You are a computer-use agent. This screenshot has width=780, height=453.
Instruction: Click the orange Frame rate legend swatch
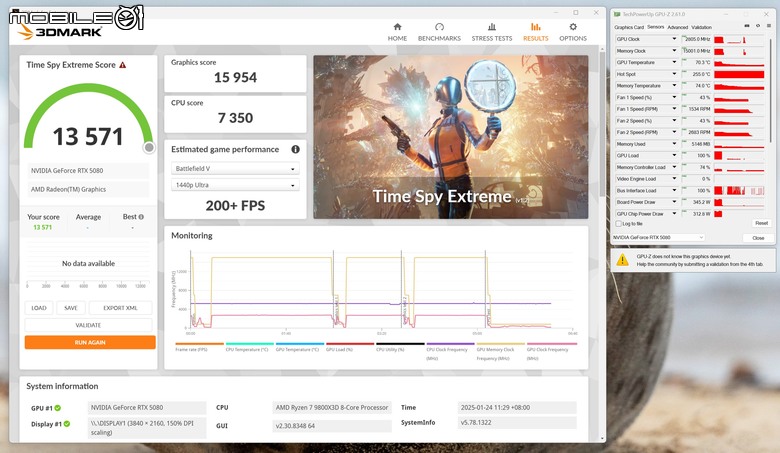click(199, 344)
